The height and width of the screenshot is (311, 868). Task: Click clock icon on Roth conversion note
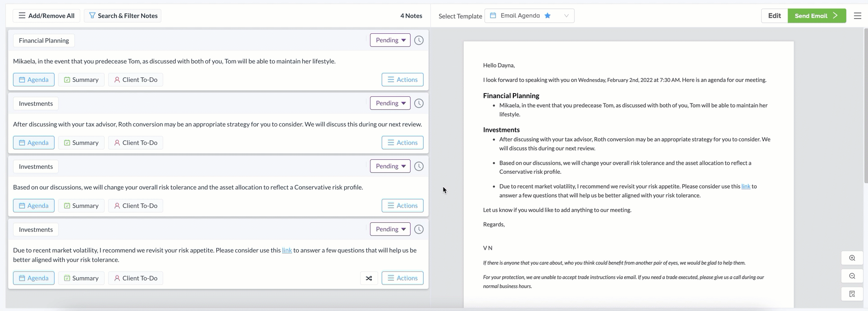[x=419, y=103]
